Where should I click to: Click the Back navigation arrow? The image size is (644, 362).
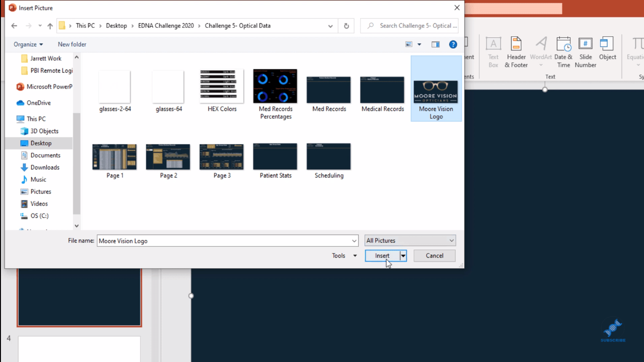(14, 26)
